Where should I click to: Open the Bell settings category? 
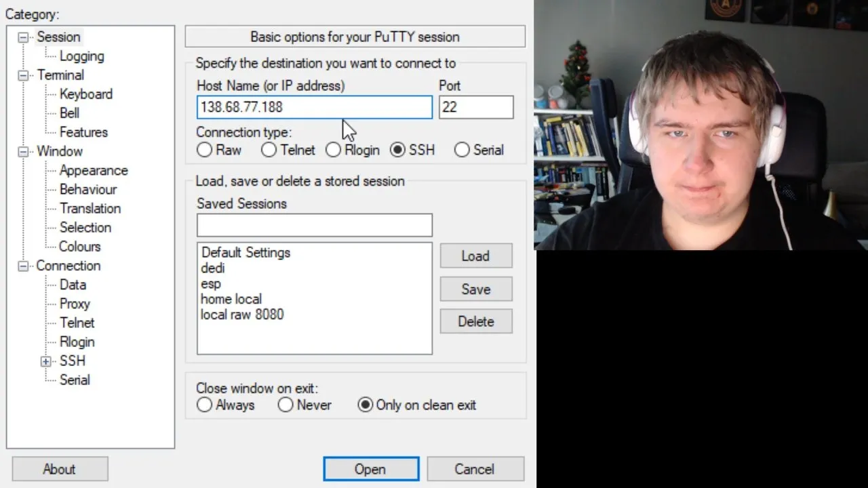[x=69, y=113]
